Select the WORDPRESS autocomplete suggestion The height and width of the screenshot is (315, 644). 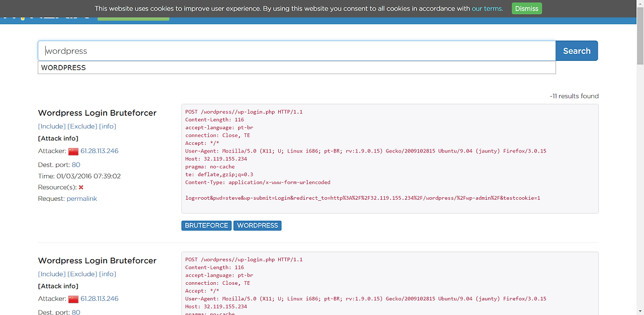(297, 67)
